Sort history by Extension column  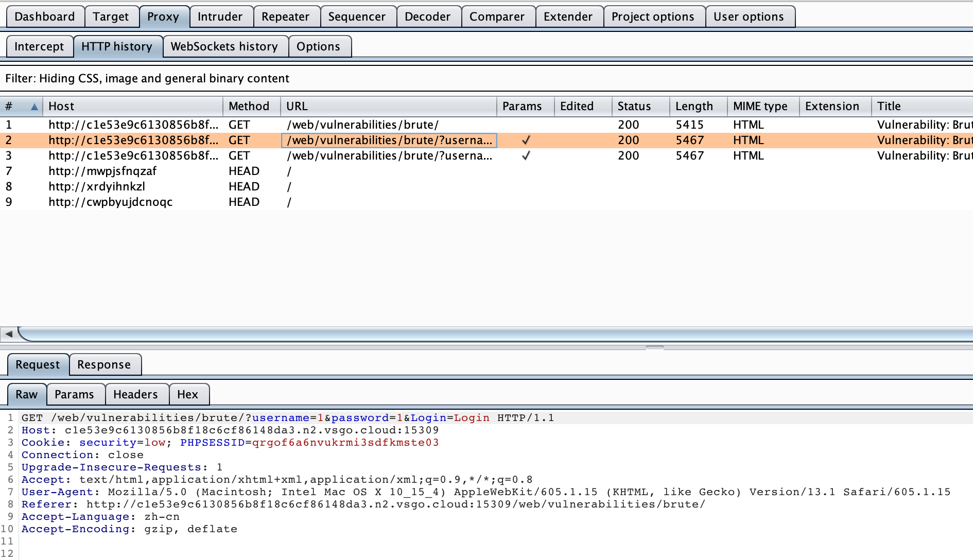click(x=836, y=106)
